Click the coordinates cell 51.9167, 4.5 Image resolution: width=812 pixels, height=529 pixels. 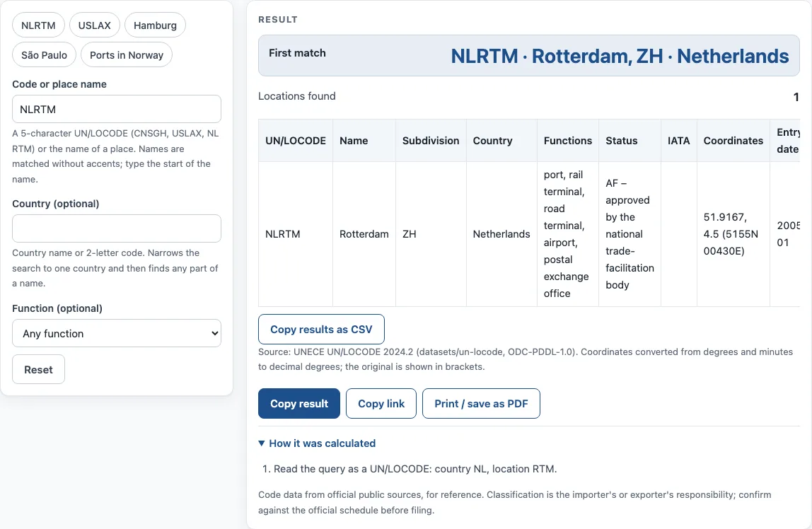(733, 234)
